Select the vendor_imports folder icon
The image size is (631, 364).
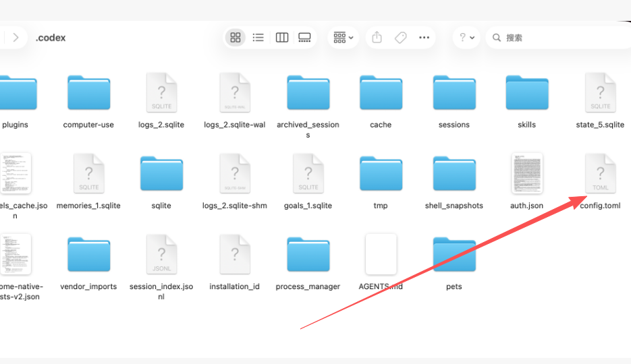[88, 254]
